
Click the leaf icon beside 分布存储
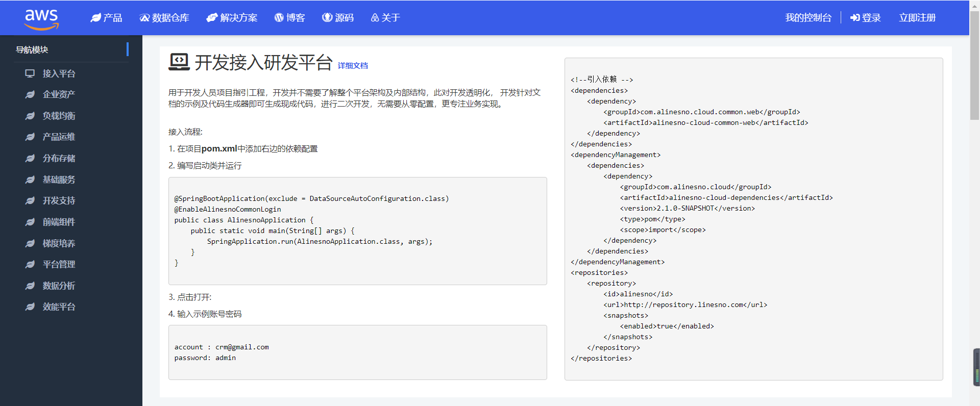pos(30,158)
